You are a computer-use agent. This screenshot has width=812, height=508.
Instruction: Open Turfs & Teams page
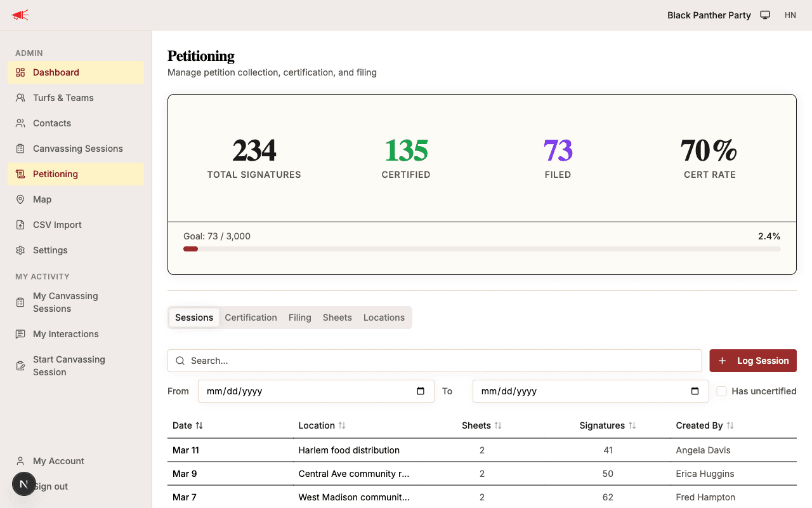[x=76, y=98]
